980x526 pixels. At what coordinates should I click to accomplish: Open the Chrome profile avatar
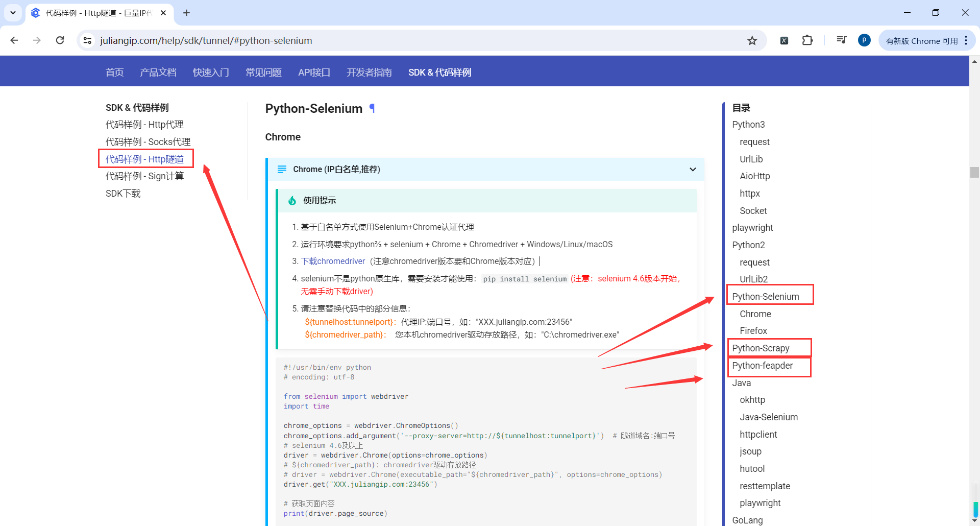(x=864, y=40)
